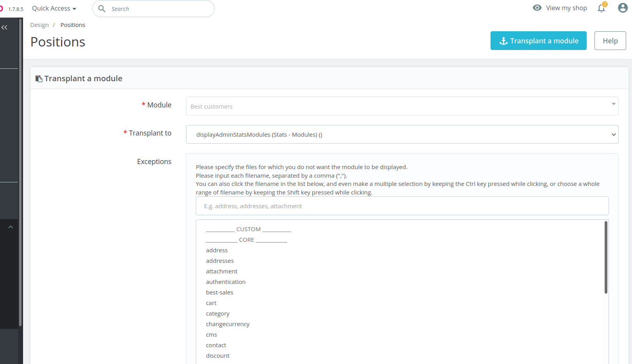Open the notifications bell with badge 7
The height and width of the screenshot is (364, 632).
point(601,8)
